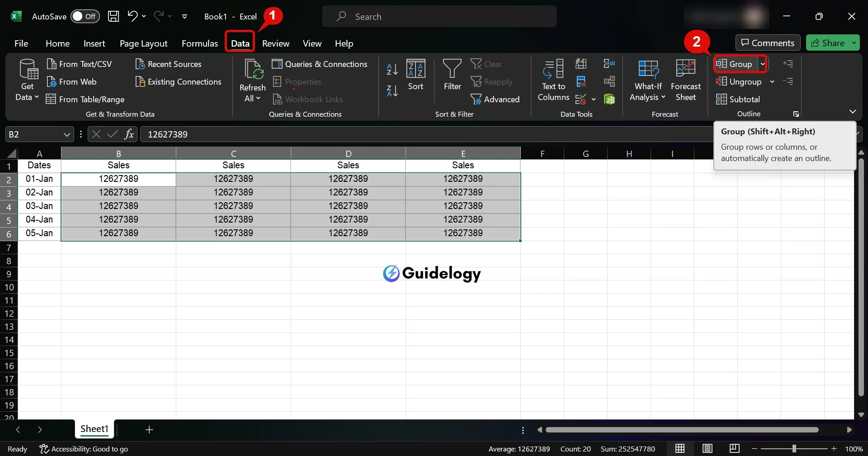Screen dimensions: 868x456
Task: Open Recent Sources
Action: [x=169, y=64]
